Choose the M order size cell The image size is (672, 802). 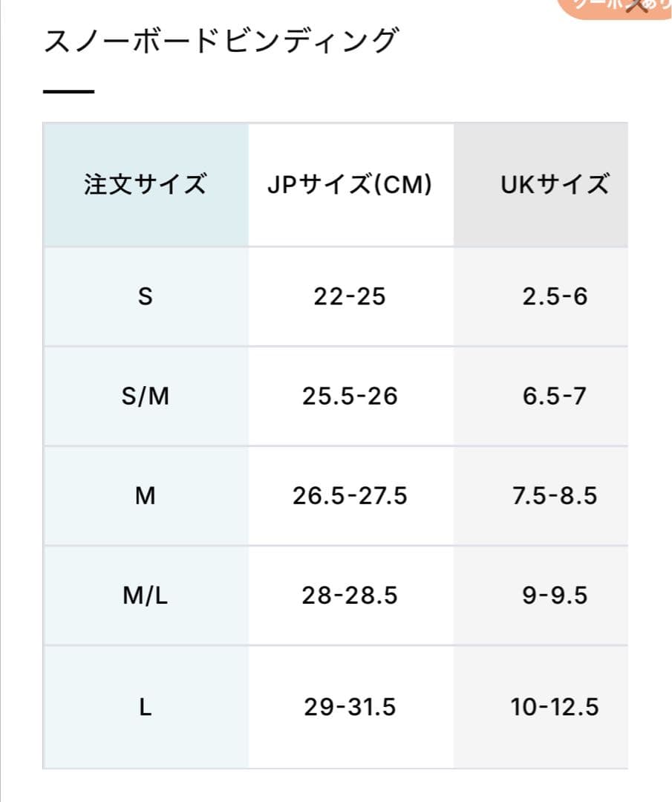click(x=146, y=496)
